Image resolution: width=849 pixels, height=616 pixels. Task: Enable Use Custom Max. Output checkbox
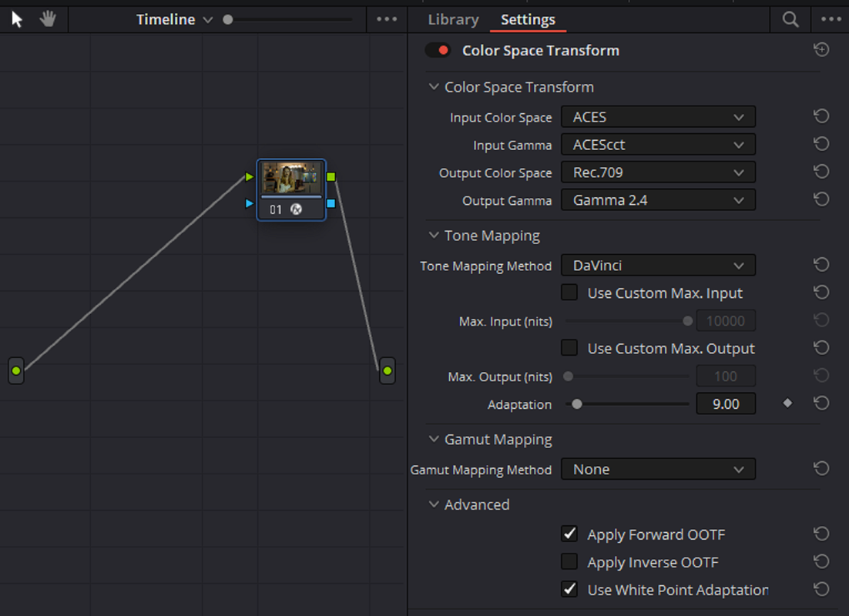(569, 347)
